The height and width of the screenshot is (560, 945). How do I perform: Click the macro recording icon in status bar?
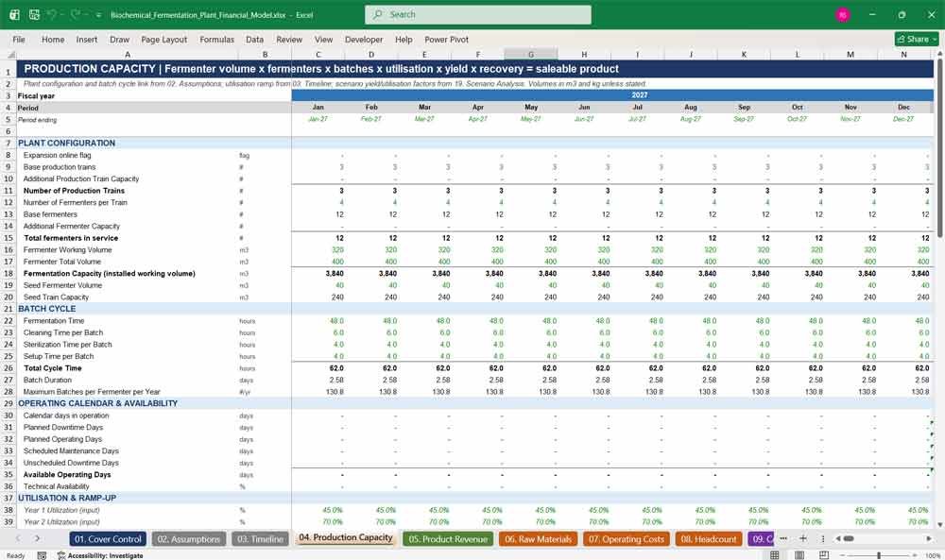coord(42,555)
